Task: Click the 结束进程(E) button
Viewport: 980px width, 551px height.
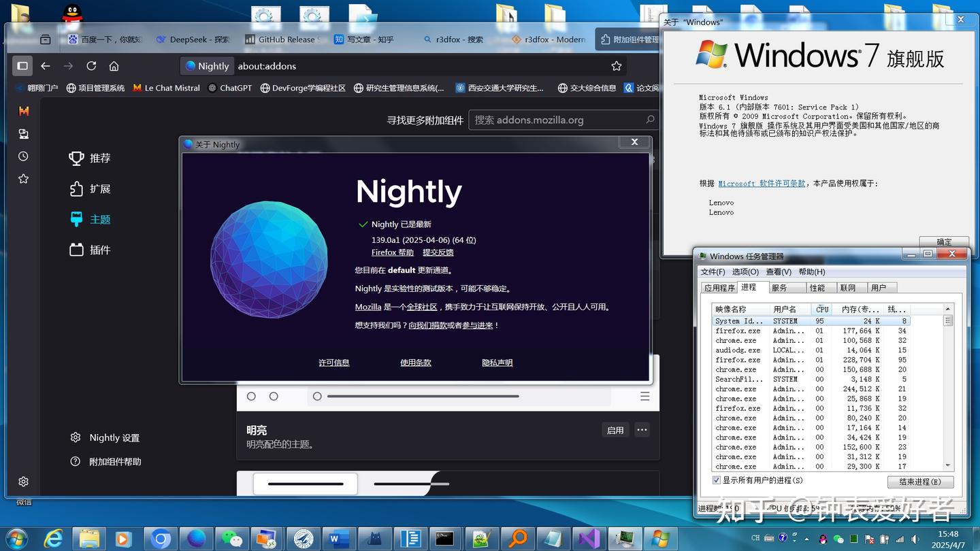Action: [x=920, y=481]
